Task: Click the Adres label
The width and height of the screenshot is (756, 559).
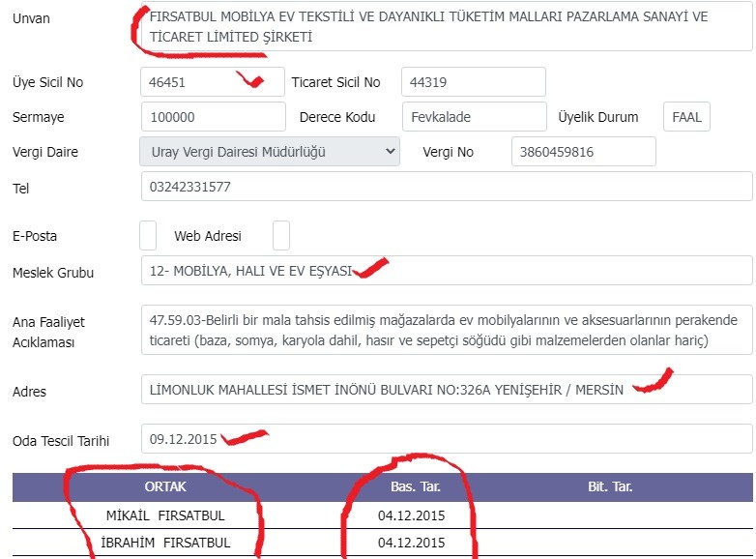Action: point(29,391)
